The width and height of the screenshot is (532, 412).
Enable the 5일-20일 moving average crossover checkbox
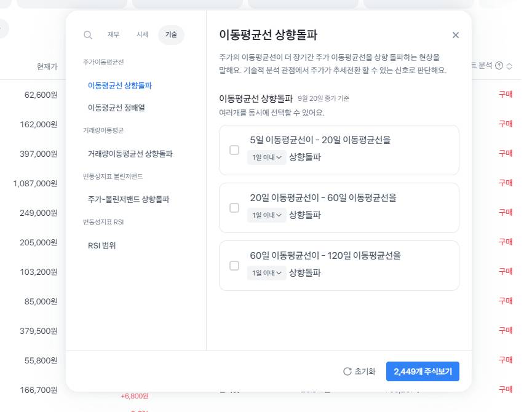[x=234, y=149]
